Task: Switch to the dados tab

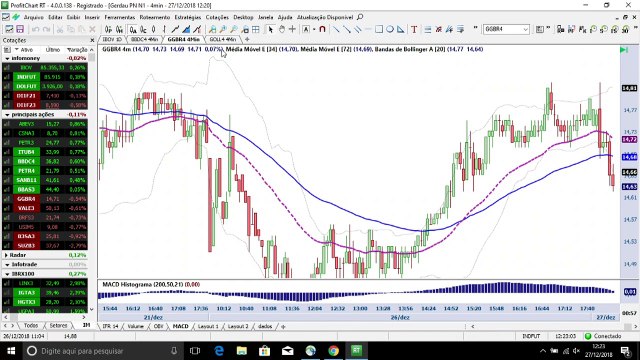Action: click(x=265, y=326)
